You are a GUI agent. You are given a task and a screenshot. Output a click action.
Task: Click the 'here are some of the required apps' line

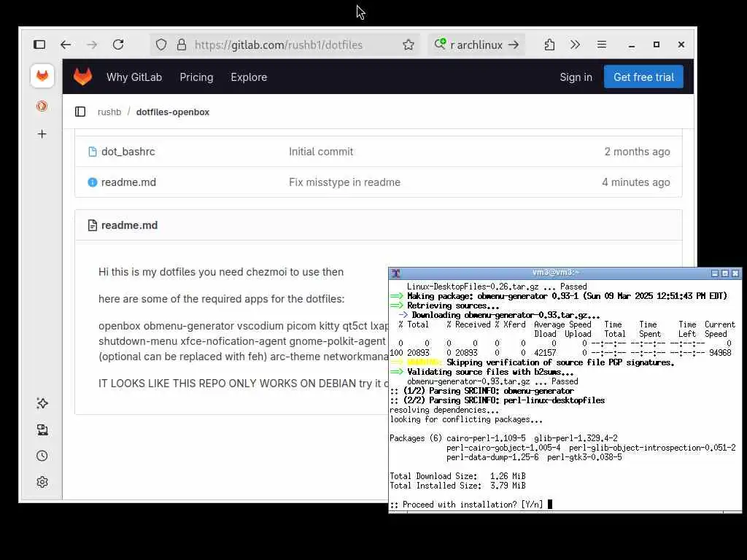[x=222, y=298]
